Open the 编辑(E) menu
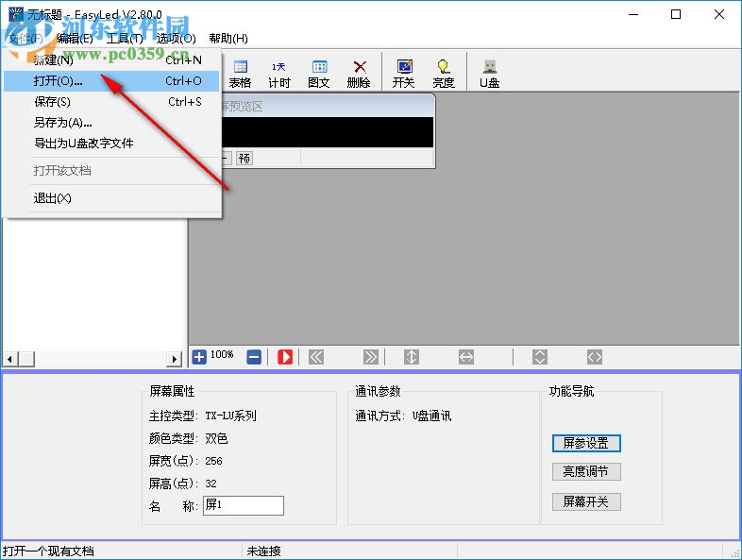742x560 pixels. (x=75, y=39)
